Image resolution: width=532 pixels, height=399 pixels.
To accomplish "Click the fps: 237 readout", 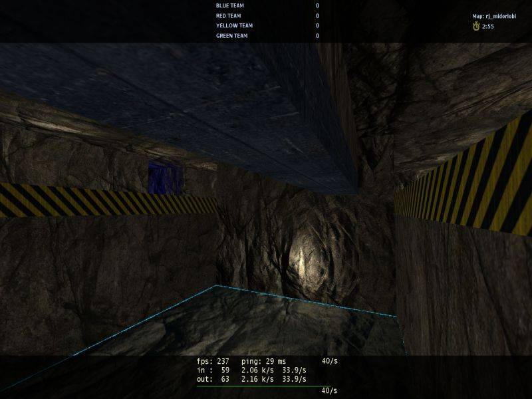I will tap(213, 361).
